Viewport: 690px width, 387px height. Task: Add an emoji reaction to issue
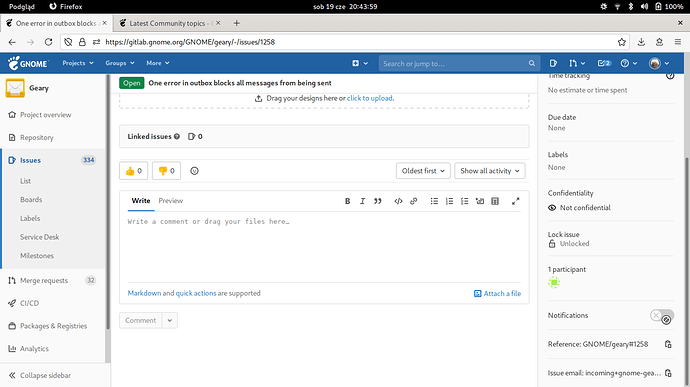(x=194, y=171)
